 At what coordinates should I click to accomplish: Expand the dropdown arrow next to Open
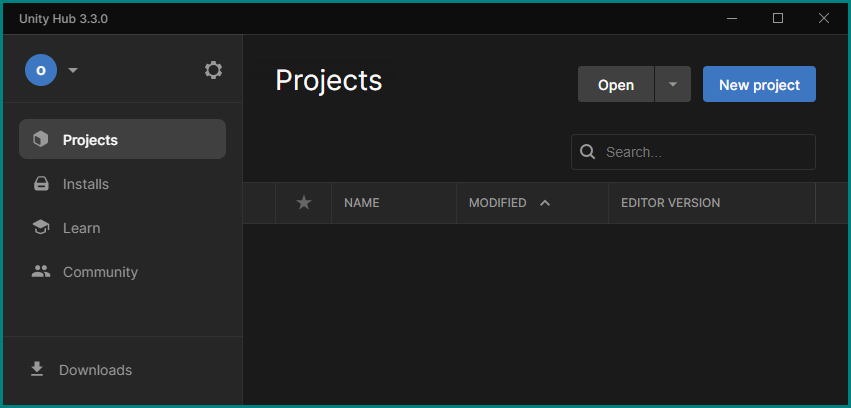point(673,84)
